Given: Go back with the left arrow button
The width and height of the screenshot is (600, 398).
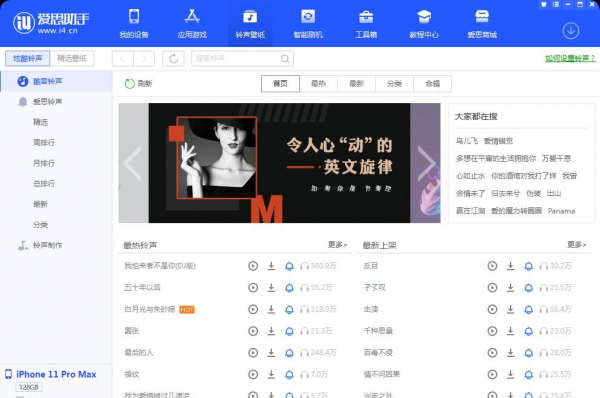Looking at the screenshot, I should (x=122, y=59).
